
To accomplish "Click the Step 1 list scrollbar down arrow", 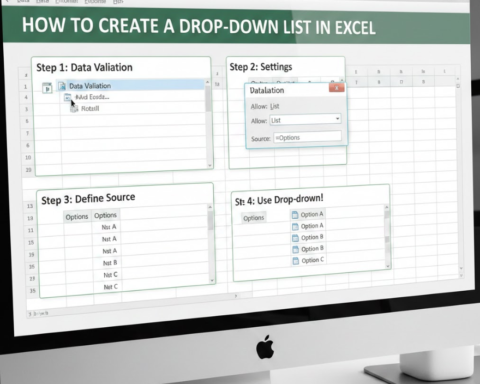I will point(210,165).
